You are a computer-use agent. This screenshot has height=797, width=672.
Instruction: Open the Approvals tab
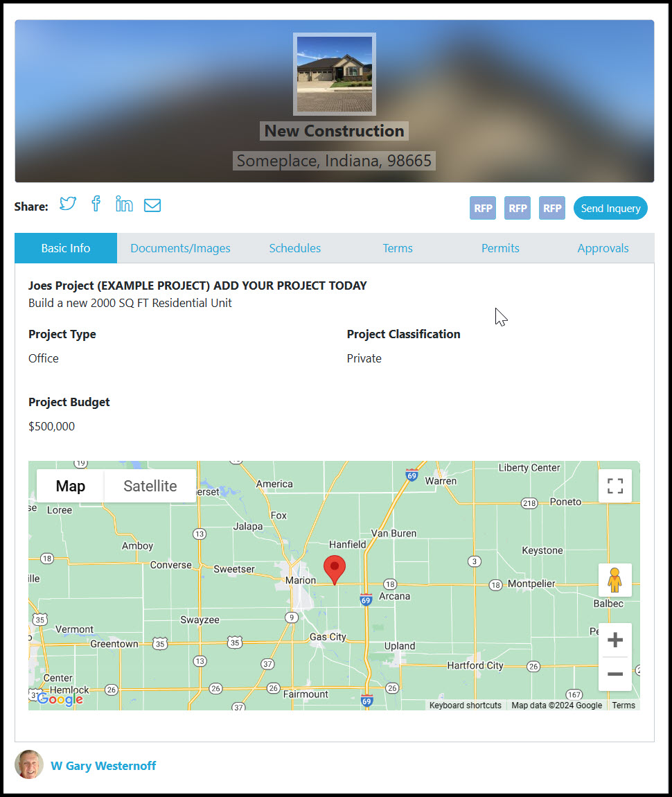pos(603,248)
